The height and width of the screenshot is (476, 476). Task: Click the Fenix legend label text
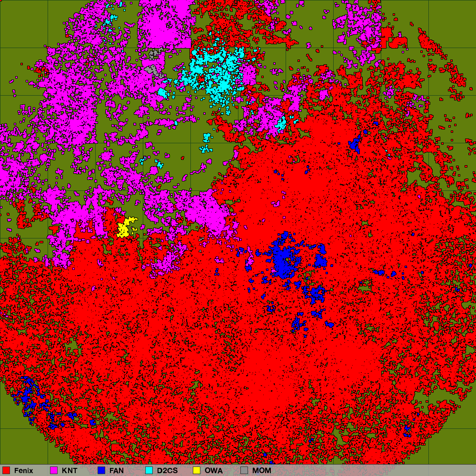[23, 470]
